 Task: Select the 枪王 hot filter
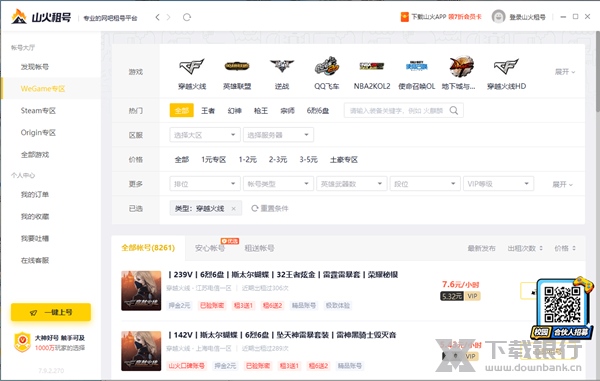click(261, 111)
